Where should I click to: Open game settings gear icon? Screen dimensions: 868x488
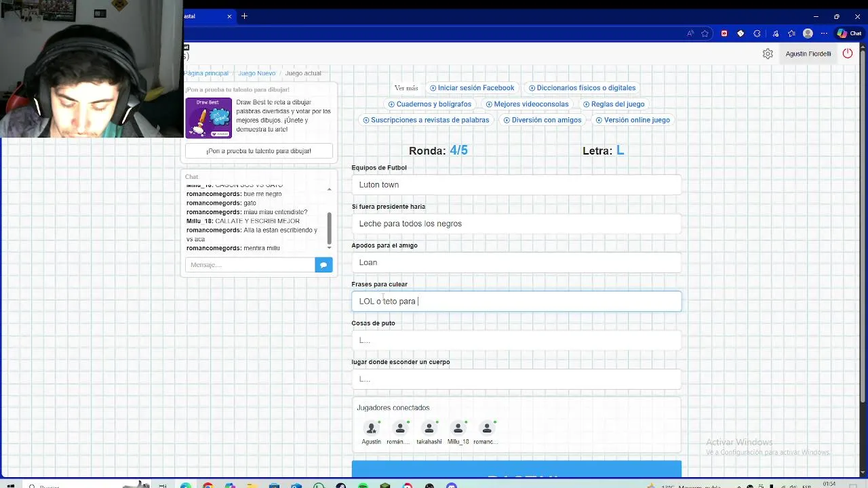pos(768,54)
